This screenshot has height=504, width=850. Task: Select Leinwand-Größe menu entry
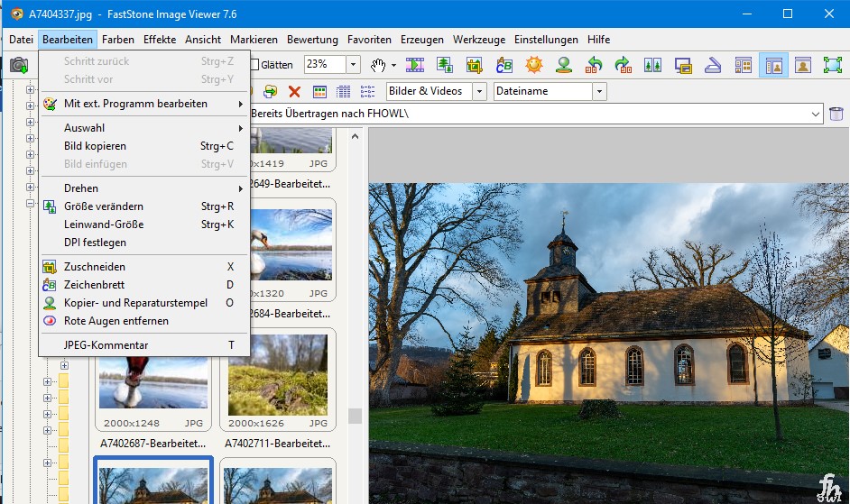pos(144,225)
